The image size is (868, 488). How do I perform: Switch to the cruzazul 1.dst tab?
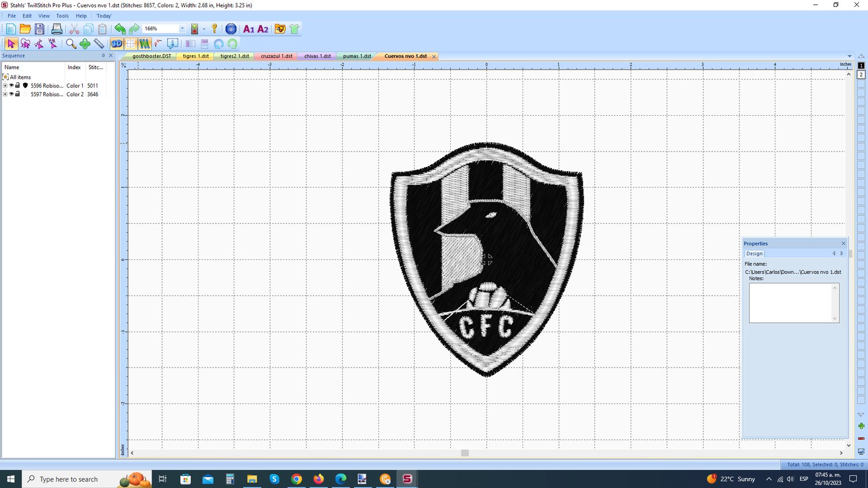coord(277,56)
